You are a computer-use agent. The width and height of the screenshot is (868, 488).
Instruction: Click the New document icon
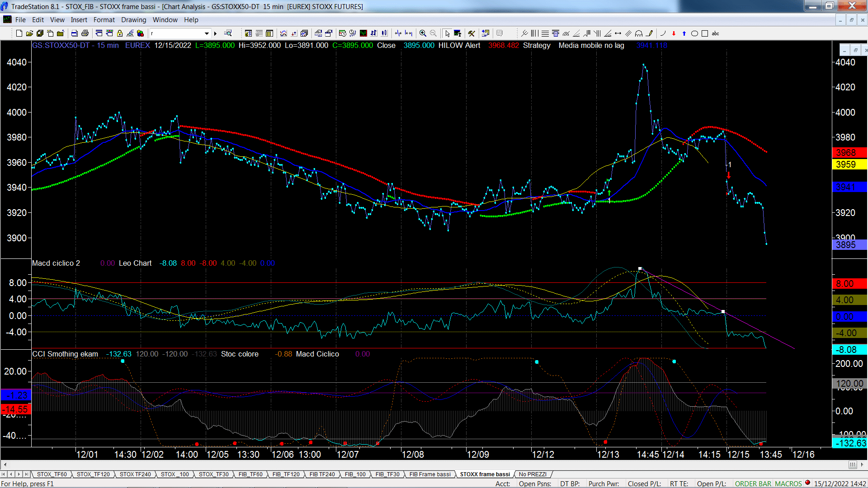[x=19, y=33]
